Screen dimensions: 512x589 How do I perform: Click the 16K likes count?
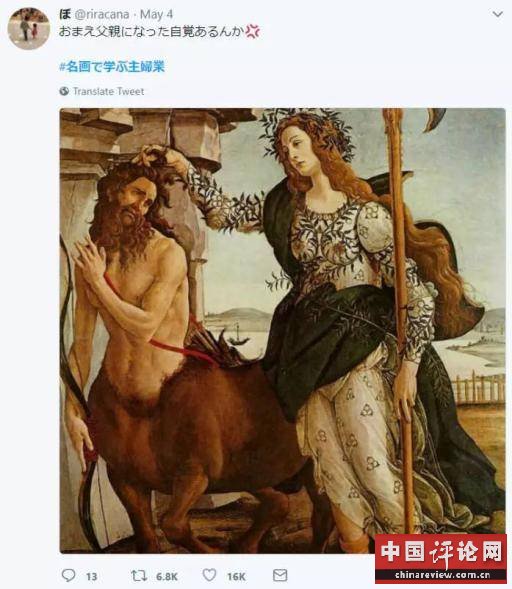[236, 576]
